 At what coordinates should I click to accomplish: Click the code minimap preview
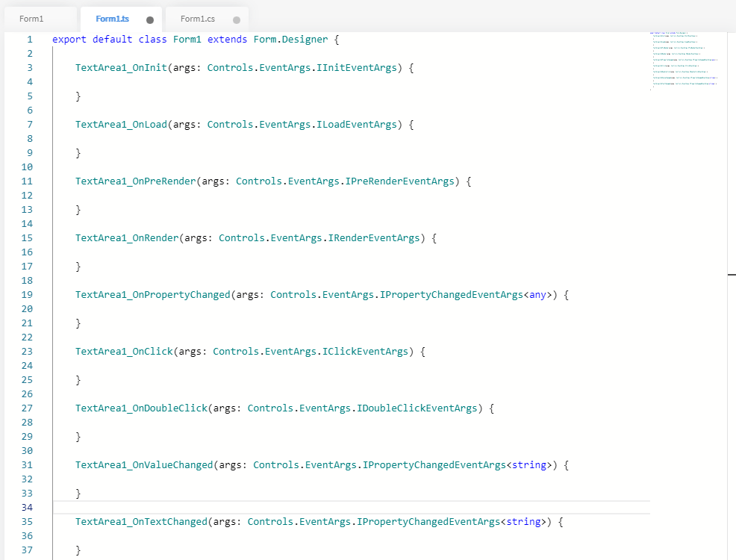tap(683, 61)
